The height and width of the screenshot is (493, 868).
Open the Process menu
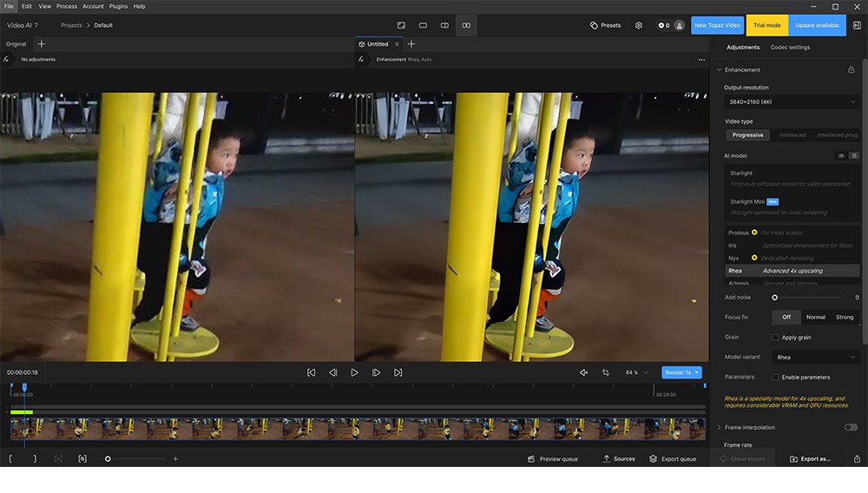pos(67,6)
